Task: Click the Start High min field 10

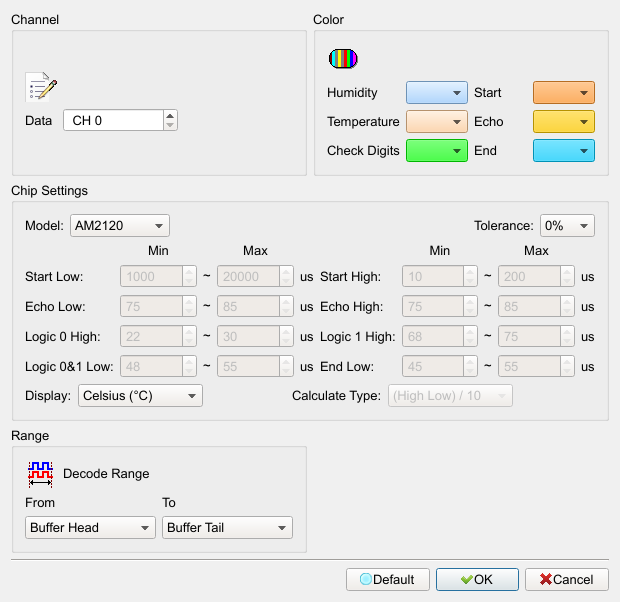Action: click(x=433, y=276)
